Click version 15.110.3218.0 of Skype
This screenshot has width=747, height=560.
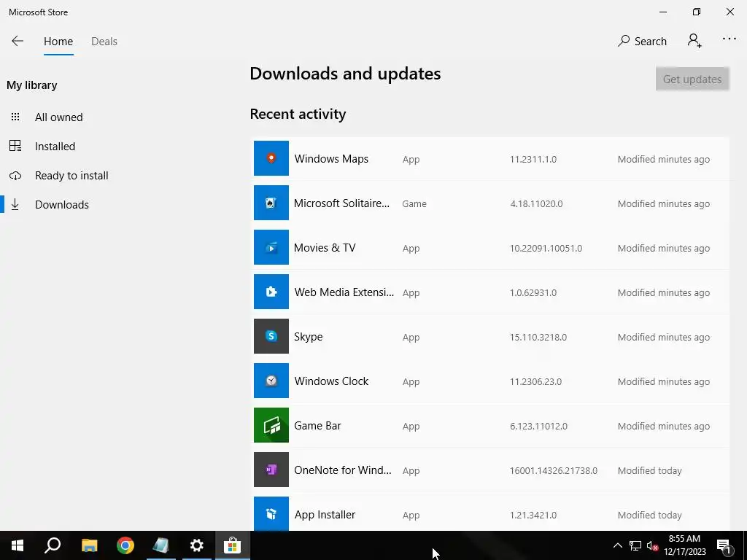pos(538,337)
